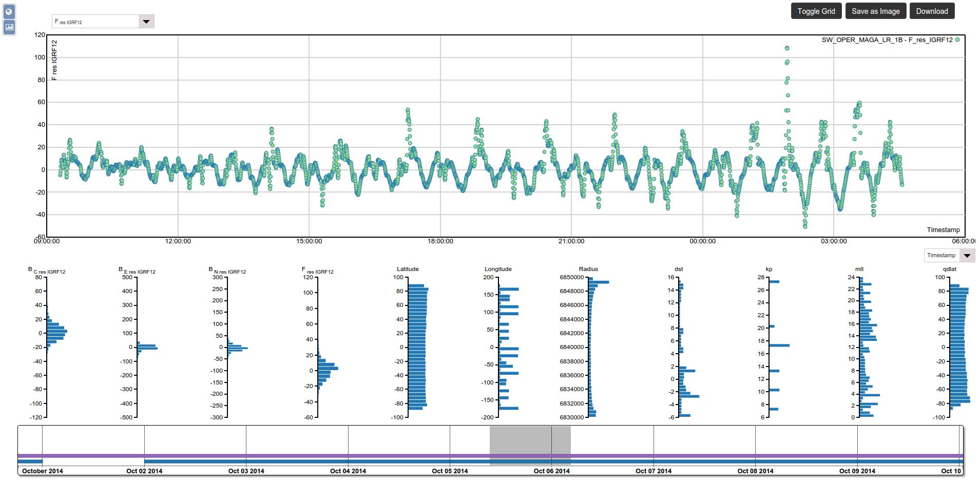The height and width of the screenshot is (481, 980).
Task: Click the purple dataset bar on the timeline
Action: (x=490, y=456)
